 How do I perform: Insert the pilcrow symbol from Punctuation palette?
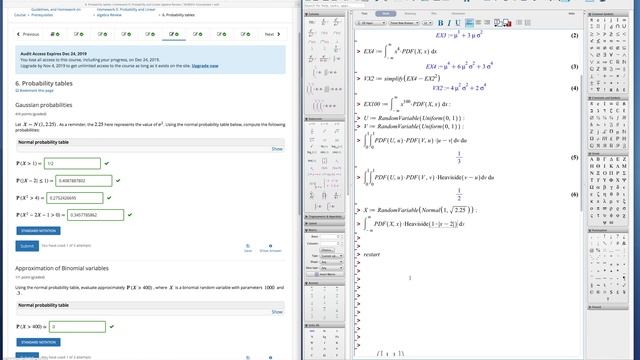coord(625,278)
